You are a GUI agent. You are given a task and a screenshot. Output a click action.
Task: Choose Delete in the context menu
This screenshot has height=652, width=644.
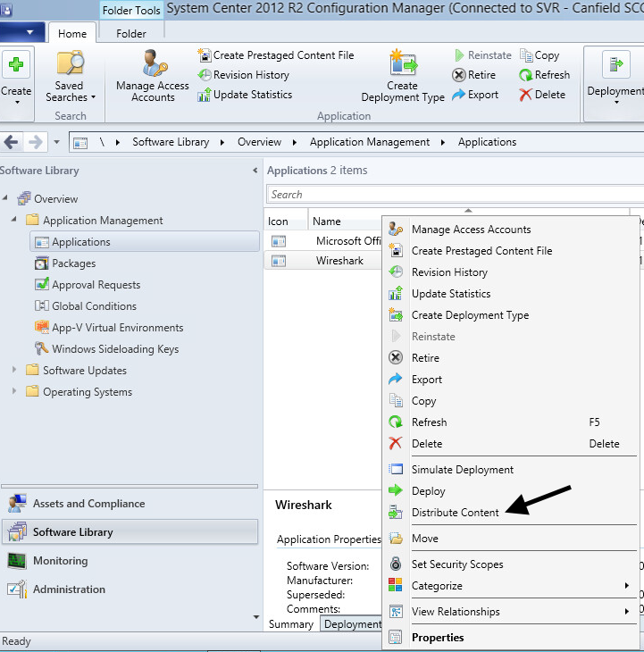[511, 444]
